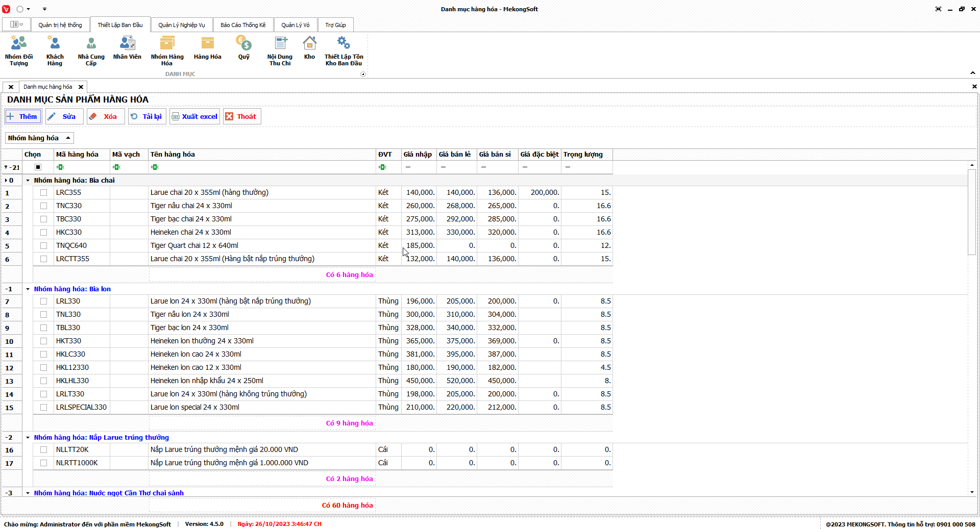Switch to Báo Cáo Thống Kê tab
Image resolution: width=980 pixels, height=529 pixels.
tap(243, 25)
